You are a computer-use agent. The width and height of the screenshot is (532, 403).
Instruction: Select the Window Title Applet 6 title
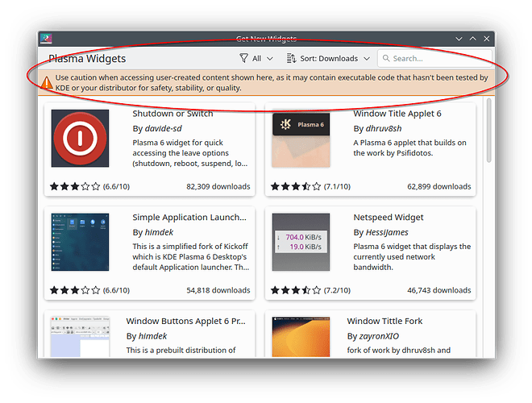[x=397, y=114]
